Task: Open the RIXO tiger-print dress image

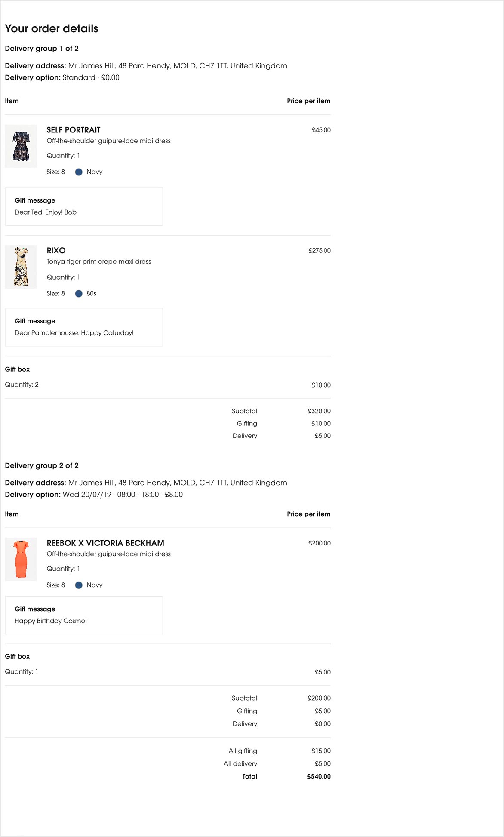Action: click(21, 267)
